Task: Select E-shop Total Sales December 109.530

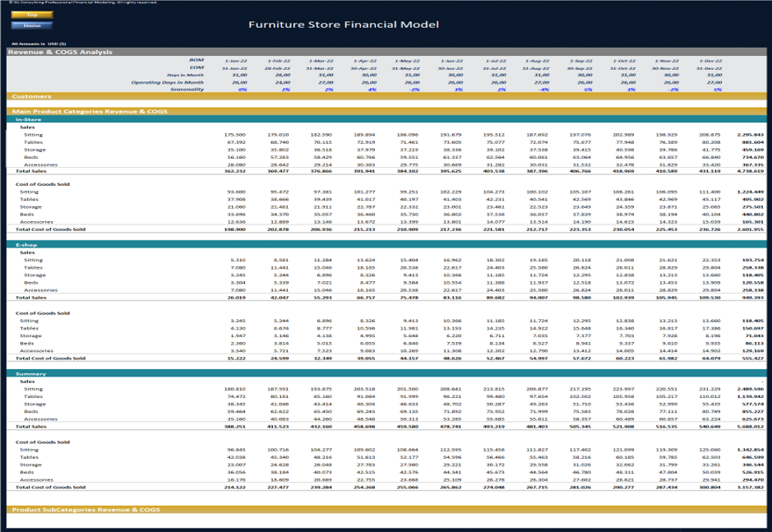Action: pos(710,297)
